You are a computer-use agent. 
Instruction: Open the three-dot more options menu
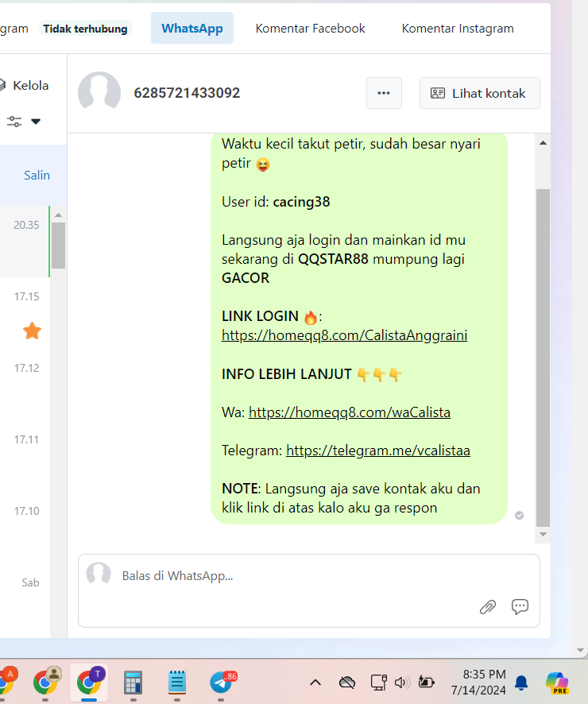click(x=384, y=93)
